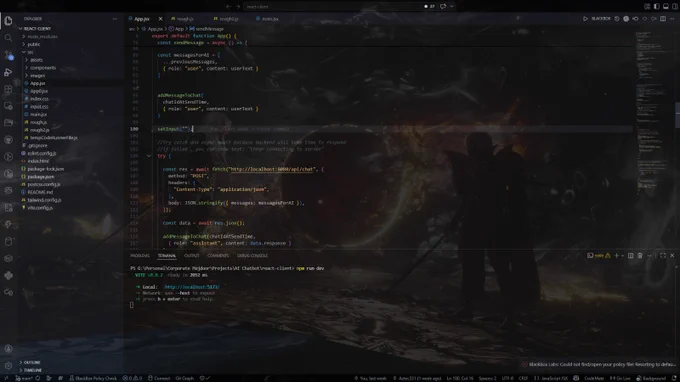
Task: Open the Explorer view in activity bar
Action: click(8, 20)
